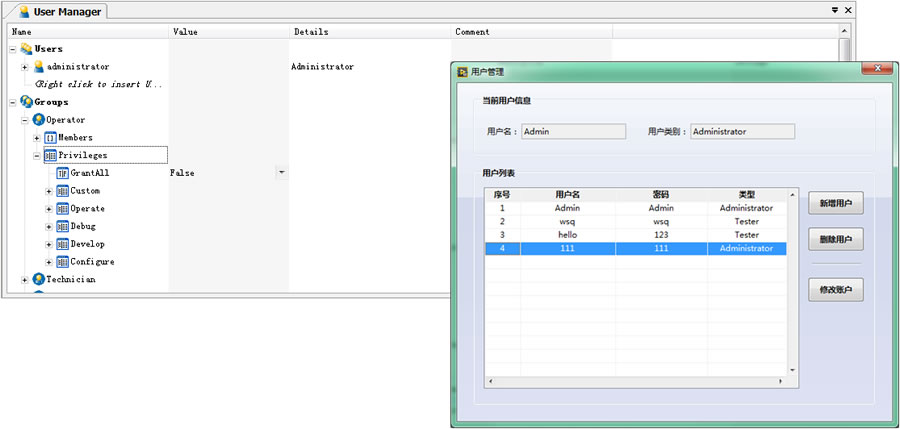900x429 pixels.
Task: Select the User Manager tab
Action: (60, 12)
